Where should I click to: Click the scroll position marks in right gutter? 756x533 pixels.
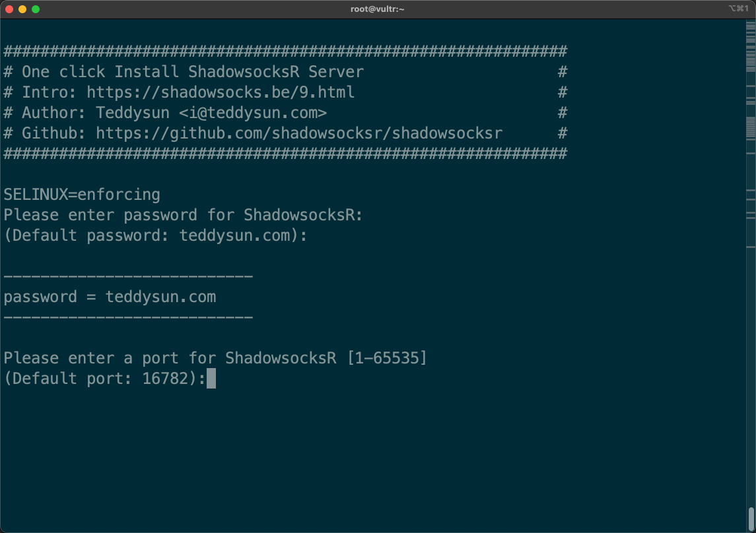click(x=751, y=125)
